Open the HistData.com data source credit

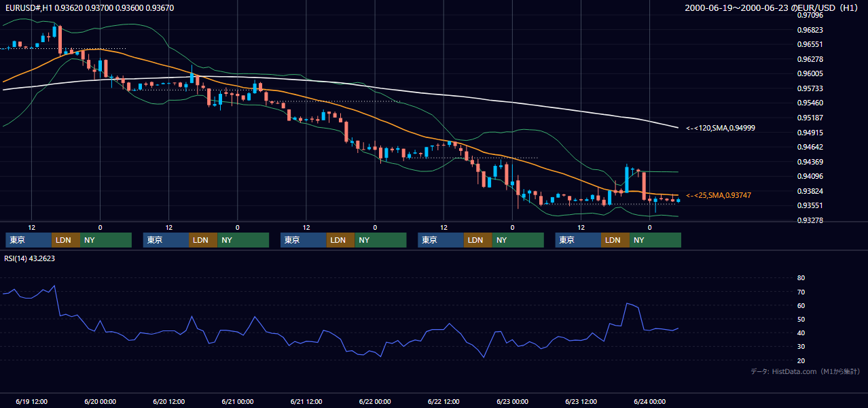pyautogui.click(x=806, y=371)
